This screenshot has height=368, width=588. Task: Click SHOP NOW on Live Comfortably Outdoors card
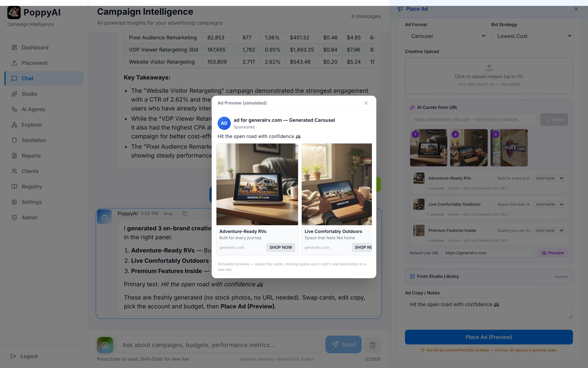(x=362, y=247)
